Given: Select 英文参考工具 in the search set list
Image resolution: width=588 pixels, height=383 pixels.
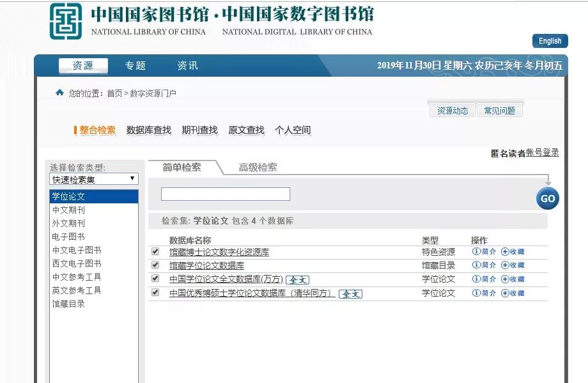Looking at the screenshot, I should pos(94,290).
